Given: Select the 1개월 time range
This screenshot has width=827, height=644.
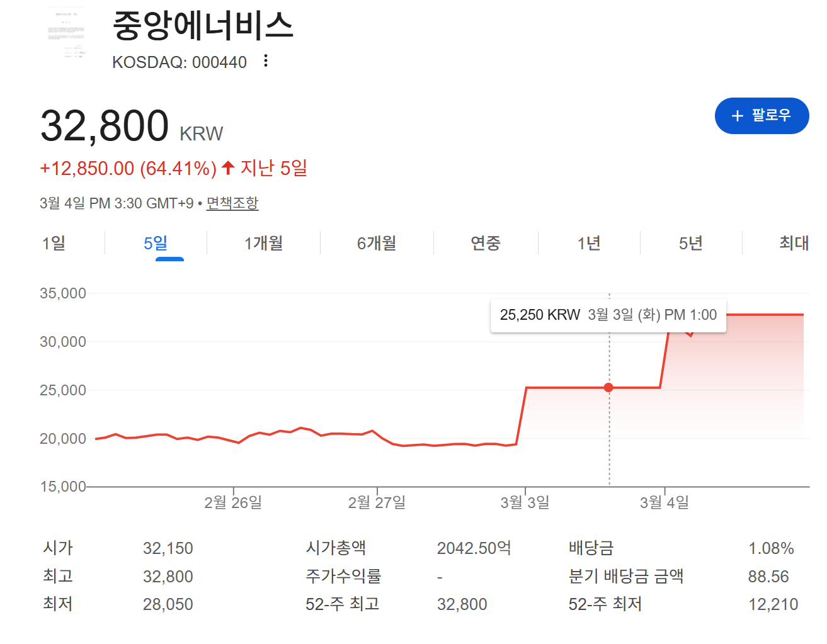Looking at the screenshot, I should [263, 243].
